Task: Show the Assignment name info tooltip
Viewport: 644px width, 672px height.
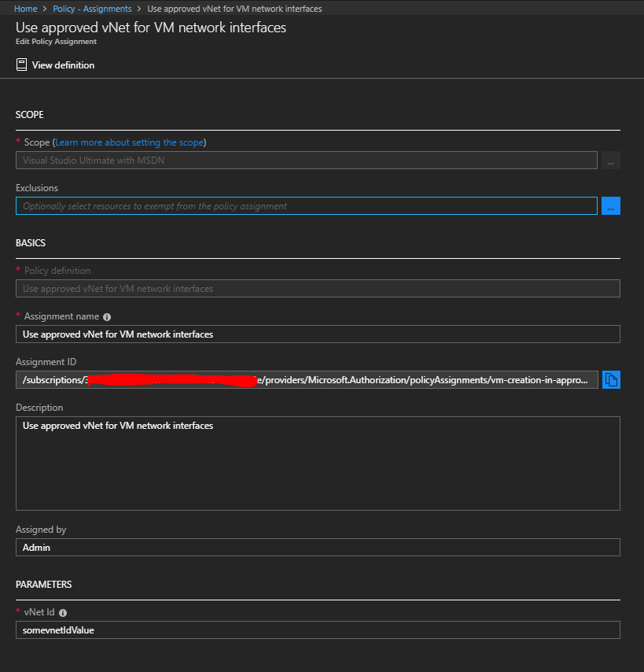Action: (108, 318)
